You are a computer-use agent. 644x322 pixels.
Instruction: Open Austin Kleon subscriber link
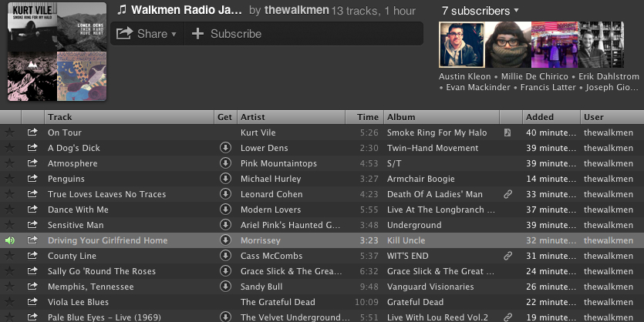point(464,76)
